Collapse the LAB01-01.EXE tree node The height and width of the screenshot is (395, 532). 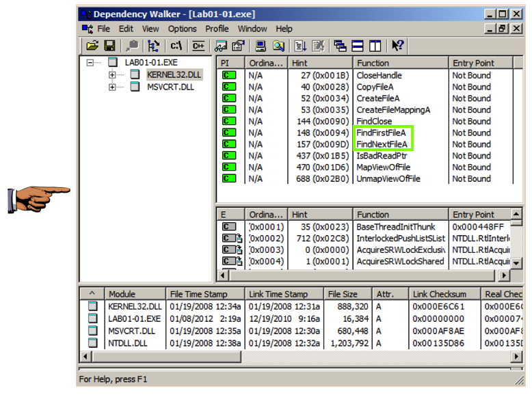[90, 63]
